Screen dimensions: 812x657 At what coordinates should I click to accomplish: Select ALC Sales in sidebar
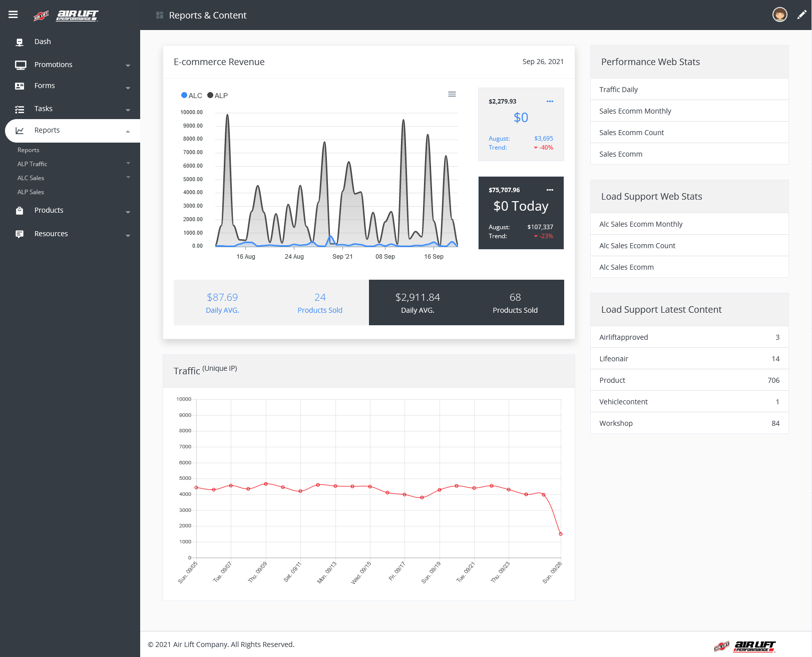[31, 178]
